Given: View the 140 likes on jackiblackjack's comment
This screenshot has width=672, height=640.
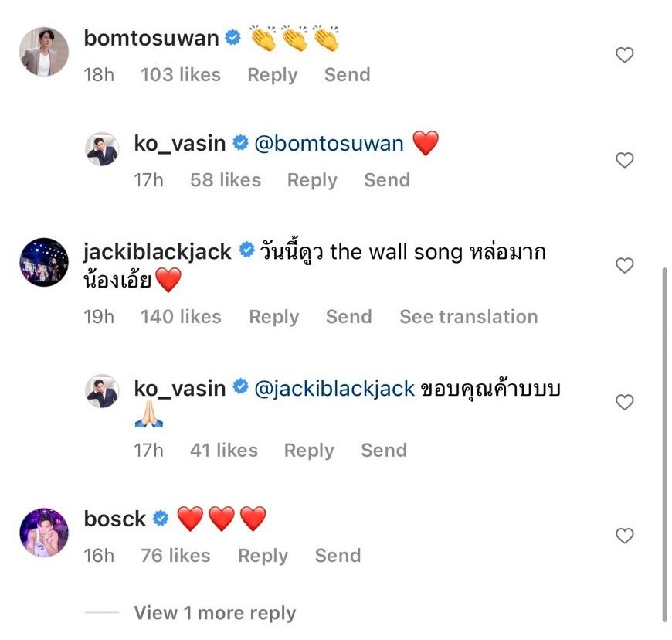Looking at the screenshot, I should pos(181,317).
